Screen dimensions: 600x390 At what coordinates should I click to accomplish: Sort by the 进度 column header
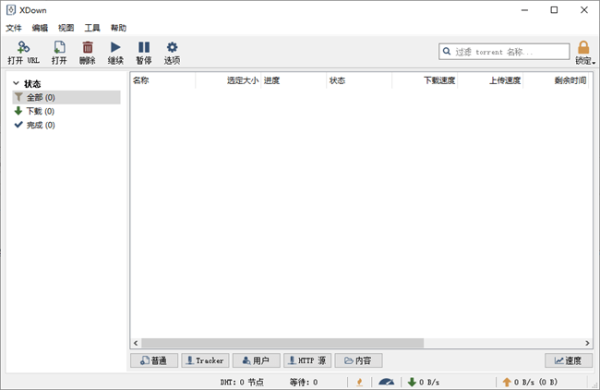(293, 80)
